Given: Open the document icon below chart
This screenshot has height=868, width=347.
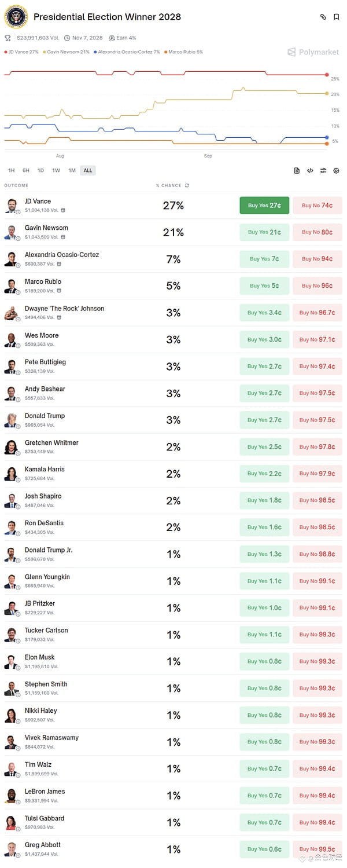Looking at the screenshot, I should click(x=297, y=170).
